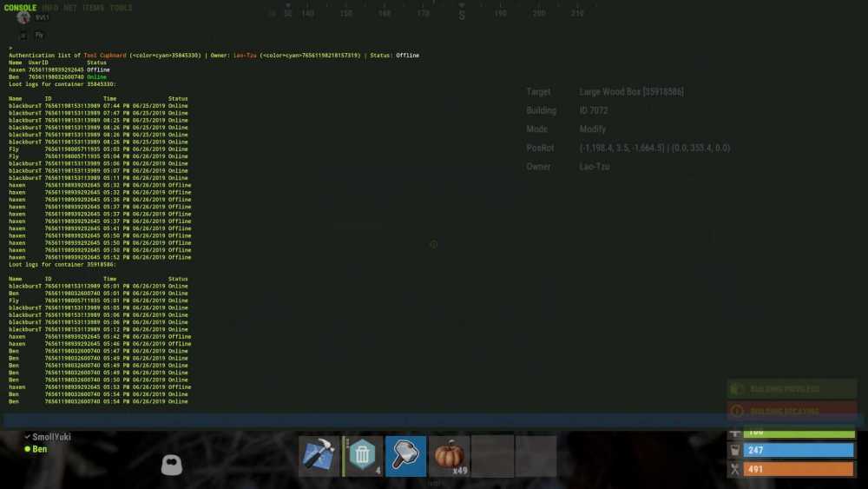Click the player avatar icon under CONSOLE
The width and height of the screenshot is (868, 489).
23,17
